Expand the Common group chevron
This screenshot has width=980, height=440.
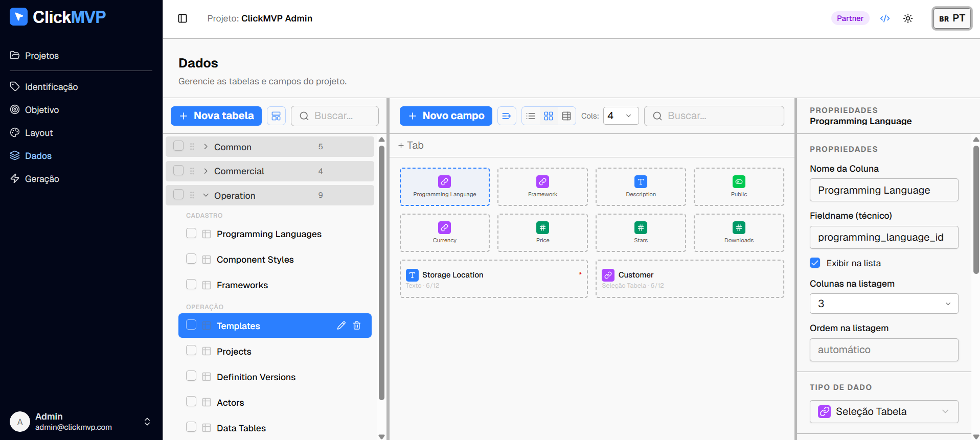pos(206,147)
